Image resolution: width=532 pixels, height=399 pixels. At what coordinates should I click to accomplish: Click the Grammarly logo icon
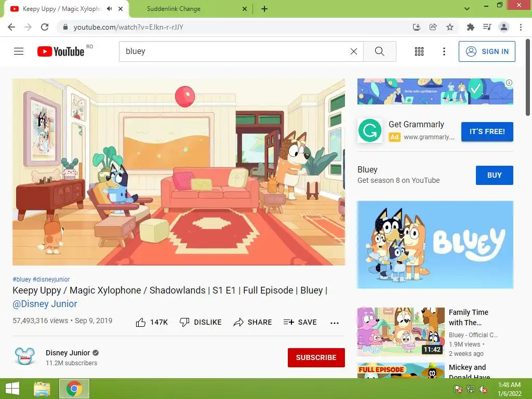point(369,130)
